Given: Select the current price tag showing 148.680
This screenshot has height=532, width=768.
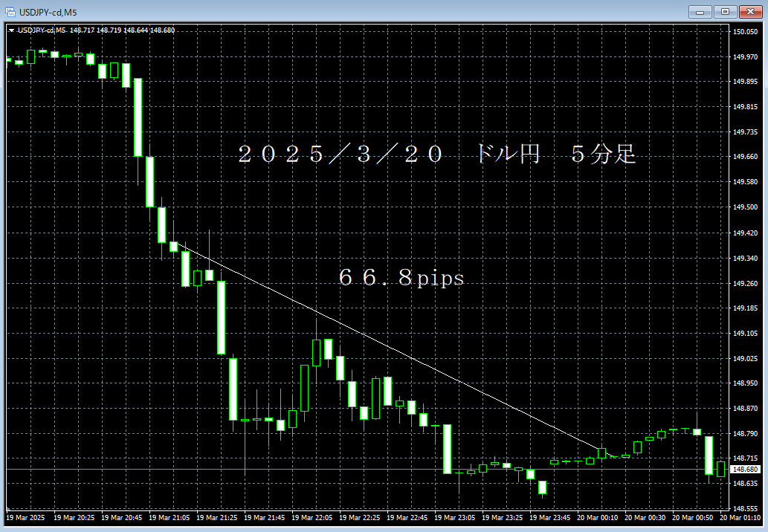Looking at the screenshot, I should coord(746,468).
